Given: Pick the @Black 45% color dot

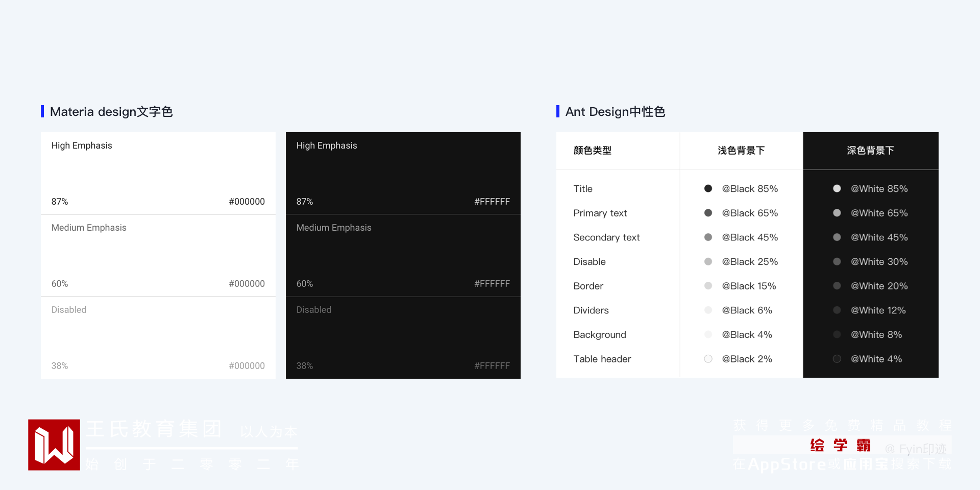Looking at the screenshot, I should pyautogui.click(x=708, y=237).
